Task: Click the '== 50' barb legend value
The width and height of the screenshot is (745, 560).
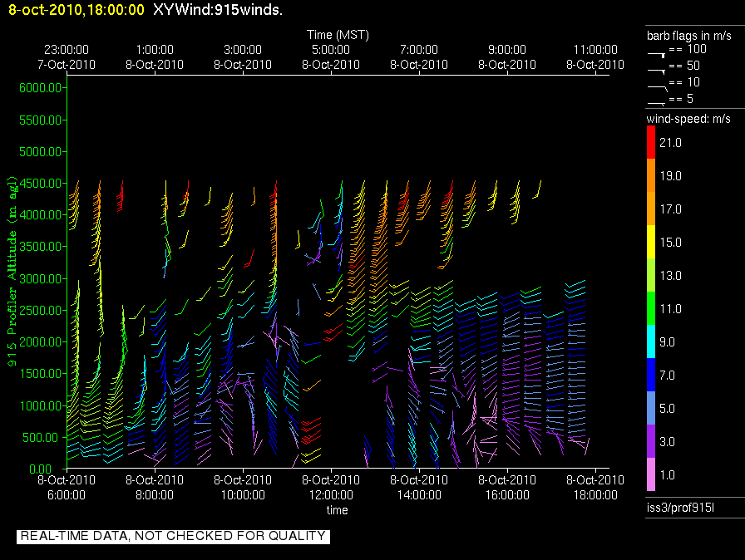Action: tap(684, 66)
